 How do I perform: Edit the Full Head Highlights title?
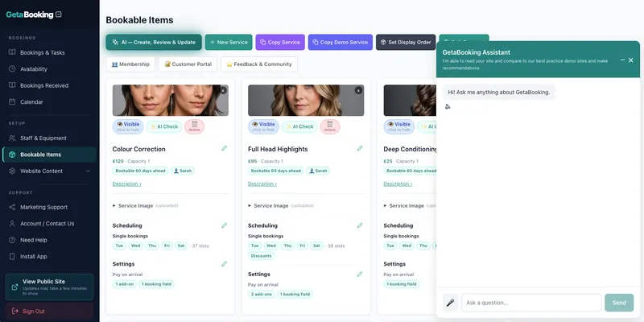click(360, 149)
